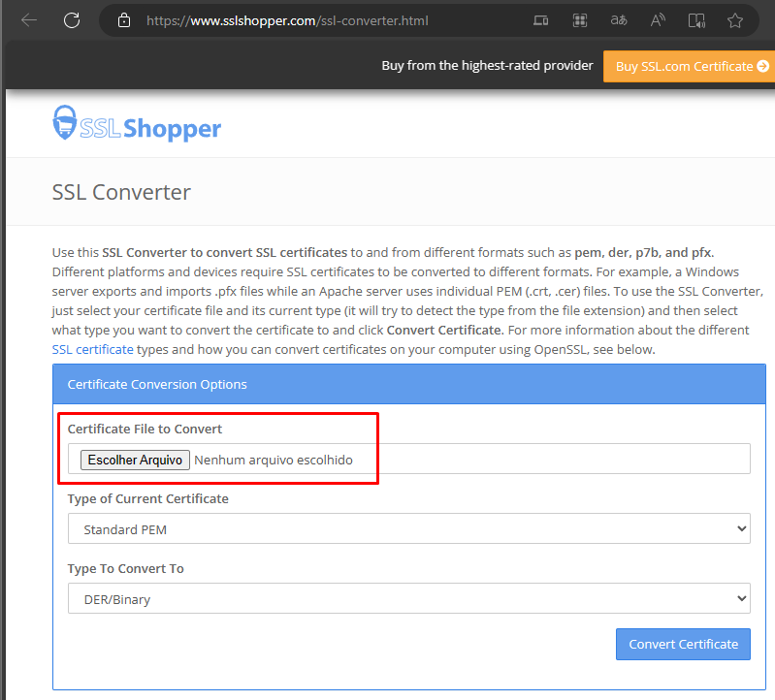The width and height of the screenshot is (775, 700).
Task: Add page to favorites with star icon
Action: (735, 20)
